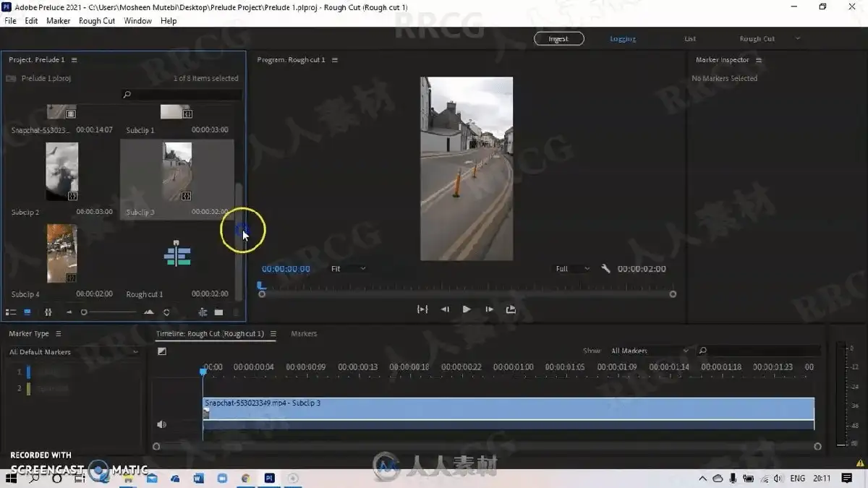Click the timeline playhead marker
The height and width of the screenshot is (488, 868).
[203, 372]
